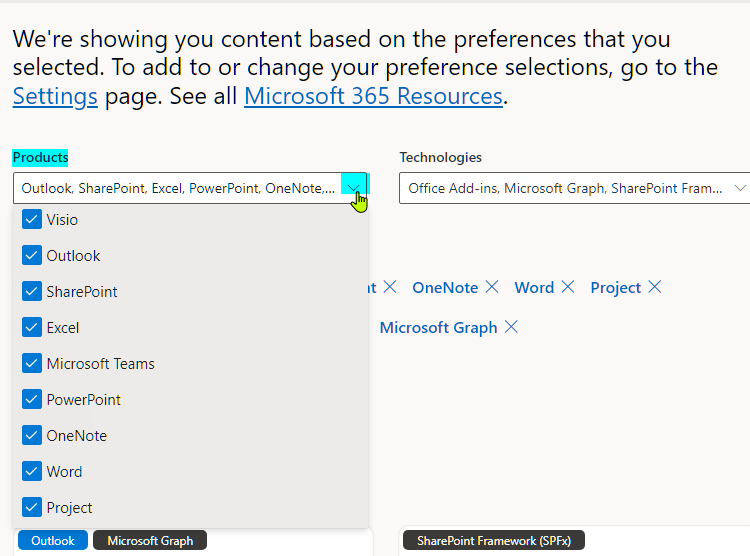Open the Microsoft 365 Resources link
750x556 pixels.
(373, 96)
